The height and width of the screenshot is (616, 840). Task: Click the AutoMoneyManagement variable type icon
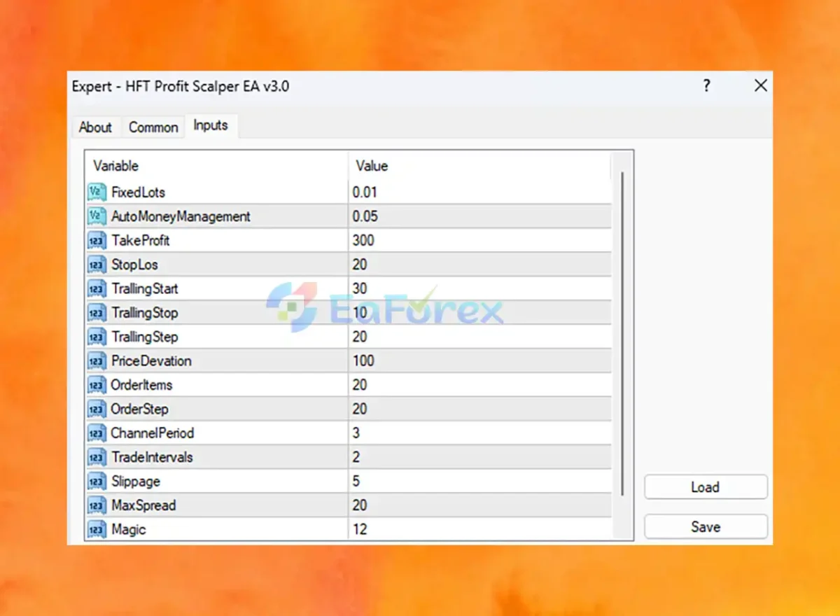click(x=97, y=216)
